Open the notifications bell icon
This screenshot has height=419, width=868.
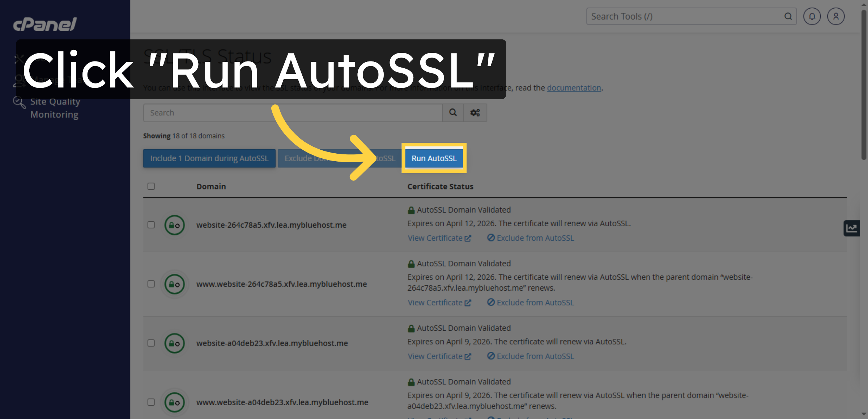point(812,16)
